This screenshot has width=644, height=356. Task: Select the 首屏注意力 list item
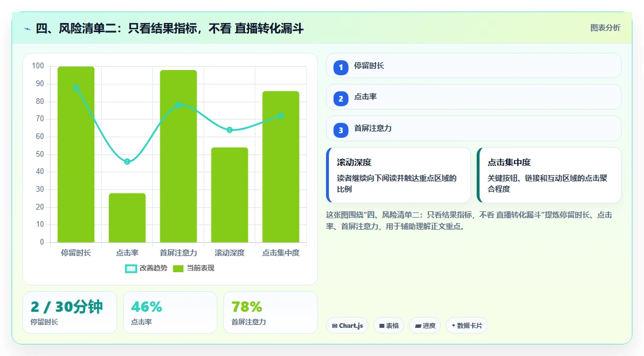(474, 129)
